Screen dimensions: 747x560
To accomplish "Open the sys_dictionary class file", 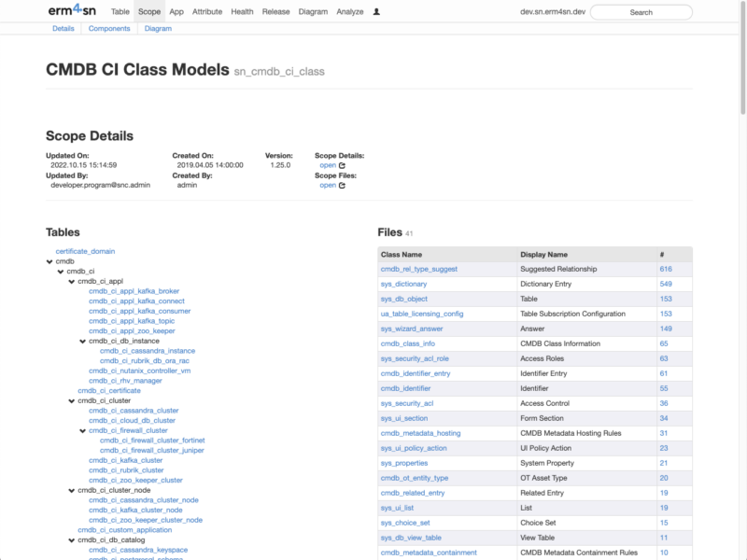I will [402, 284].
